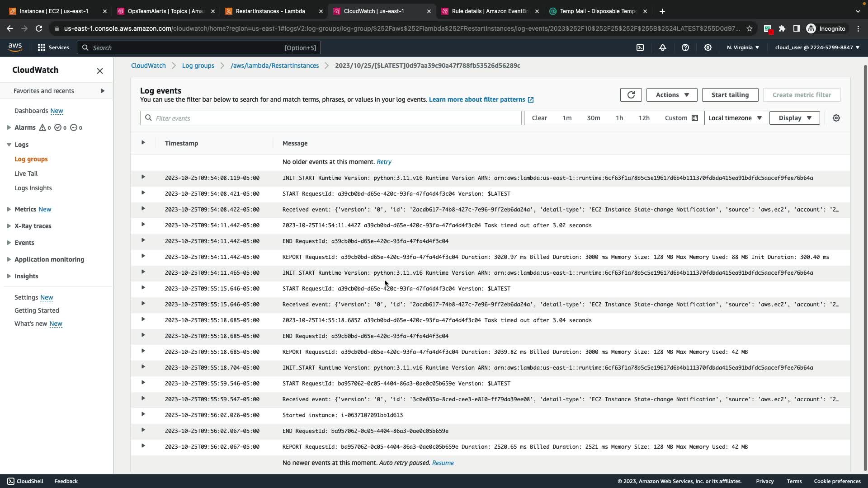868x488 pixels.
Task: Open Logs Insights in the sidebar
Action: (x=33, y=188)
